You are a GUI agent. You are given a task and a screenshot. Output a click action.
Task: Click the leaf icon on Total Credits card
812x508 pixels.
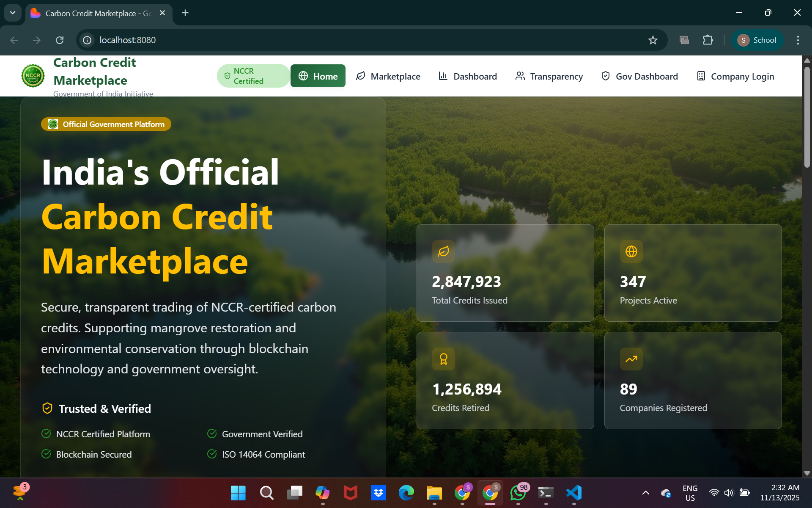point(443,251)
